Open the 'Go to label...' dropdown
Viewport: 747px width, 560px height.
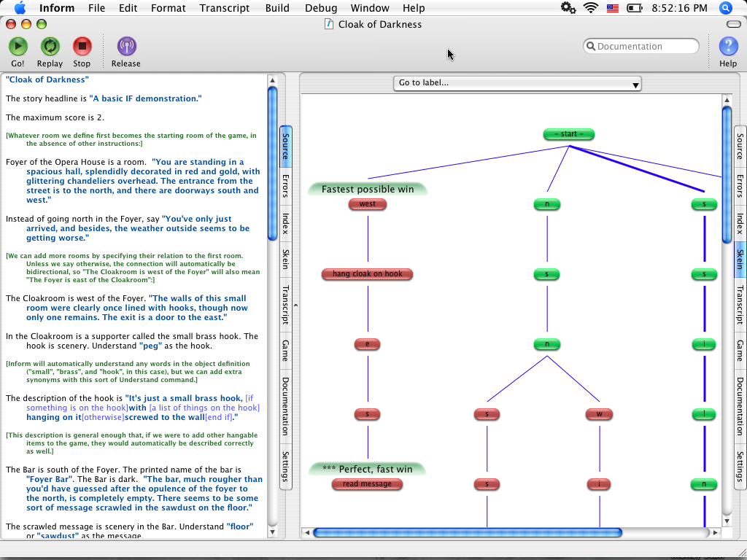pos(517,83)
